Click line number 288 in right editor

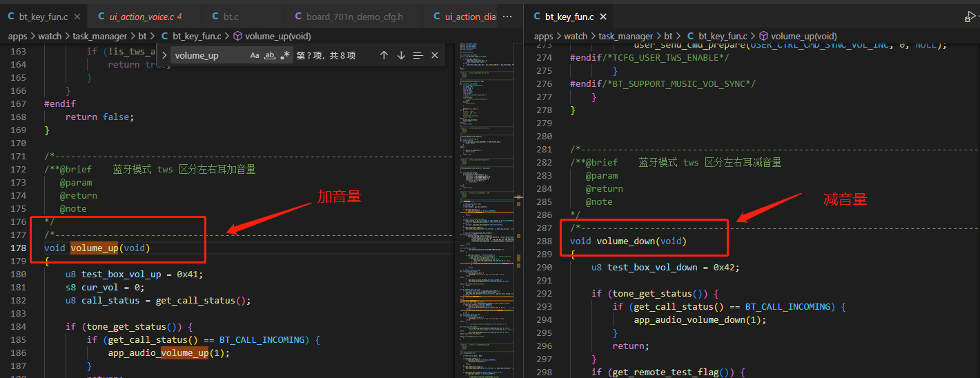(x=544, y=241)
